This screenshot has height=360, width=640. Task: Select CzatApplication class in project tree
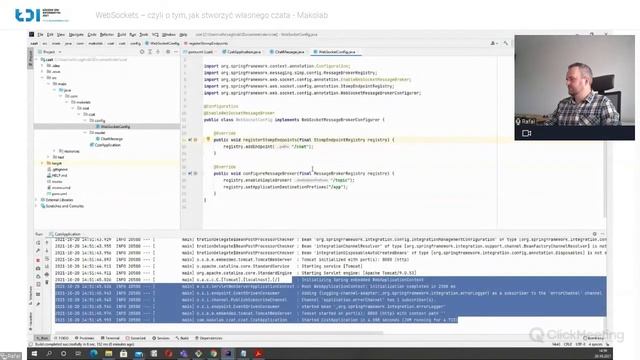105,145
